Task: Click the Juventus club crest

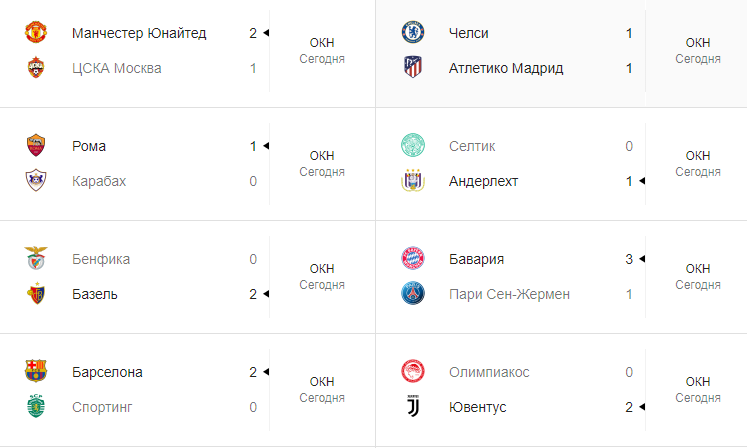Action: [412, 407]
